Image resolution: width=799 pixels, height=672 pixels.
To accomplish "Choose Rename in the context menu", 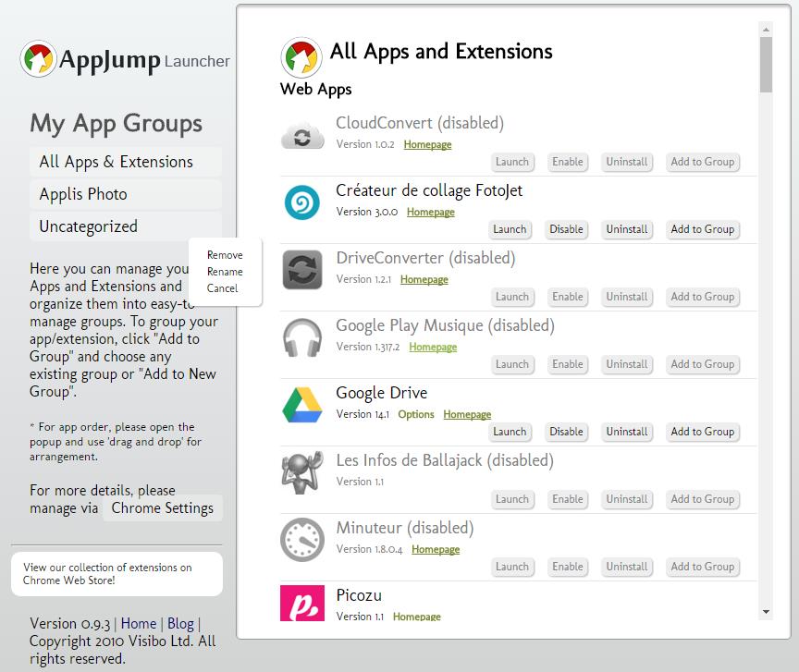I will point(225,272).
